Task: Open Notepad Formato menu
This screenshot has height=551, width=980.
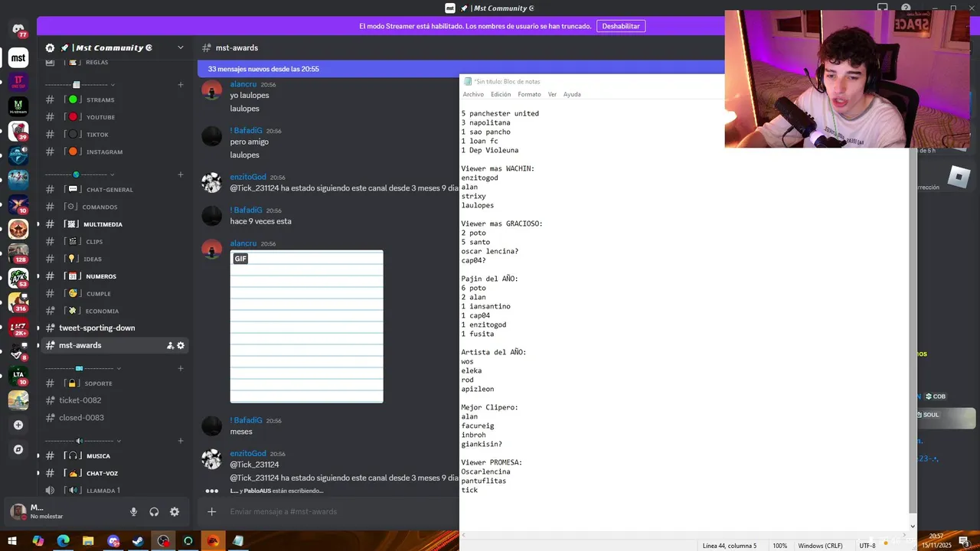Action: click(529, 94)
